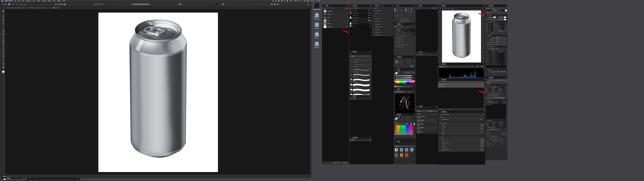Open the Arrange menu
This screenshot has width=644, height=181.
44,1
